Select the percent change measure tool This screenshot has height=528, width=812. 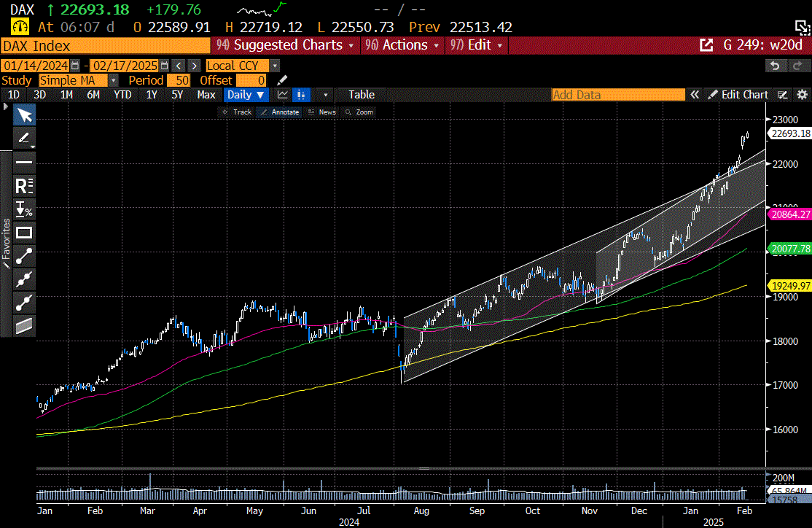pyautogui.click(x=24, y=209)
